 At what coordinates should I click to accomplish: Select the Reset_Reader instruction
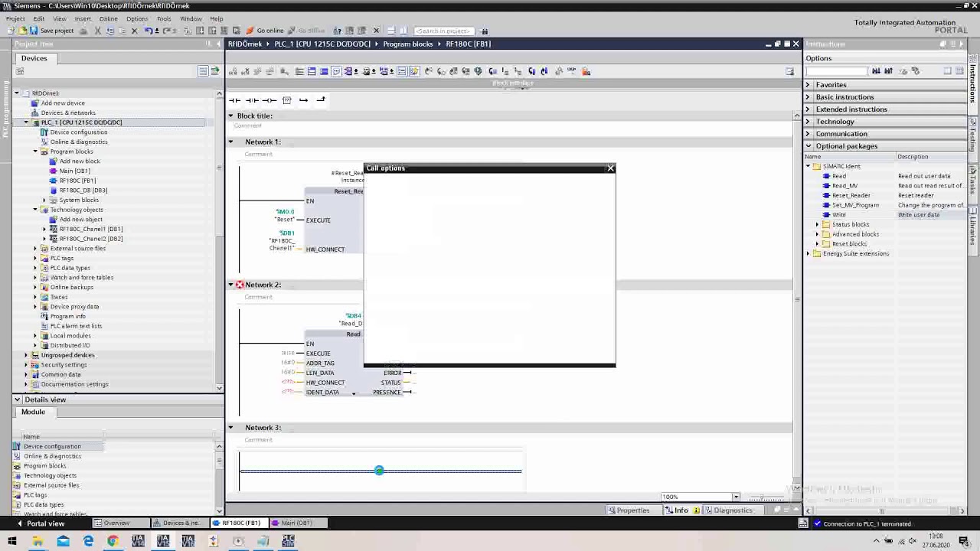coord(851,195)
